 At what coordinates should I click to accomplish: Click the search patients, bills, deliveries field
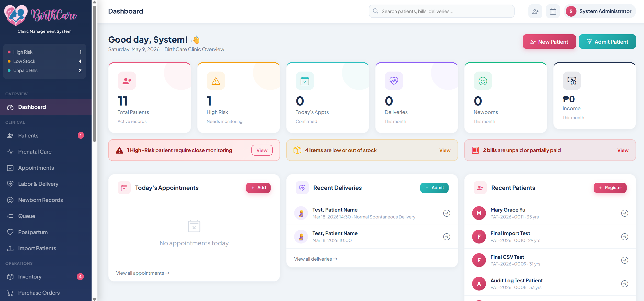point(441,11)
